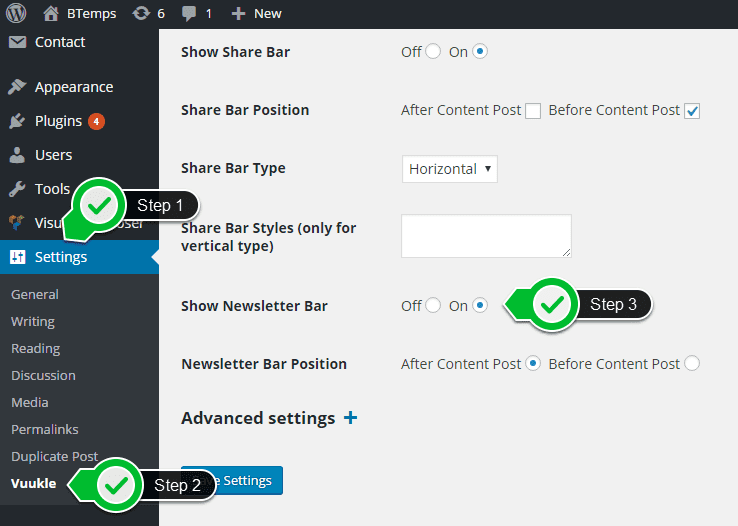Click the Tools wrench icon

pyautogui.click(x=17, y=189)
